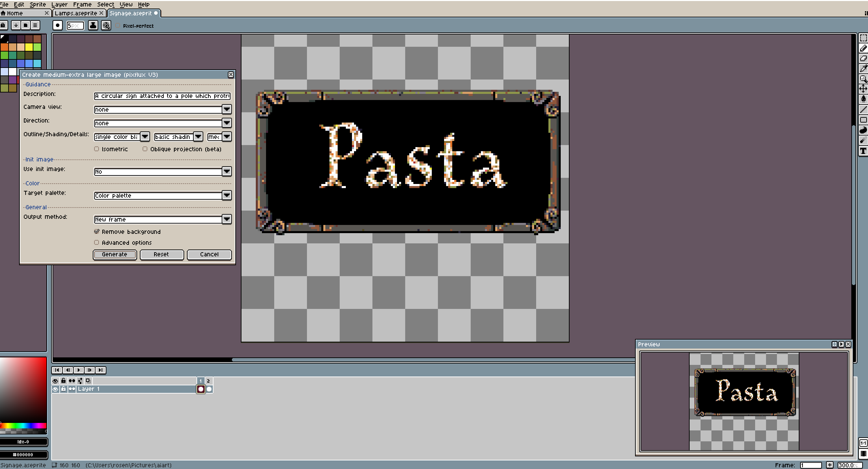Open the Output method dropdown
Screen dimensions: 868x469
(227, 219)
